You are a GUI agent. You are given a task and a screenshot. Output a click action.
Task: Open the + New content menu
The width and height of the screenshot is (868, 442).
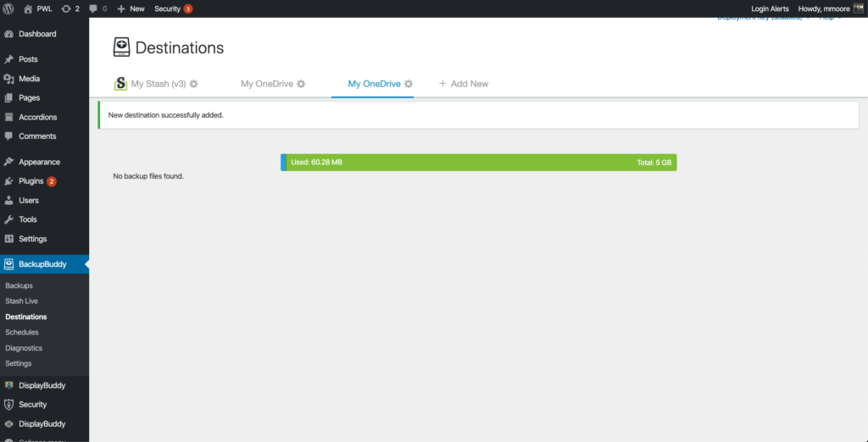tap(131, 8)
